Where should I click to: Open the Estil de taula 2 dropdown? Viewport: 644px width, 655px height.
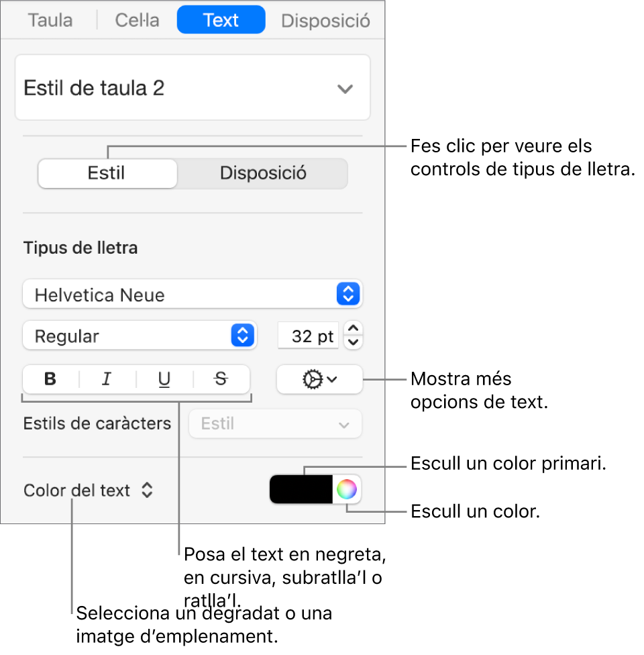[193, 88]
